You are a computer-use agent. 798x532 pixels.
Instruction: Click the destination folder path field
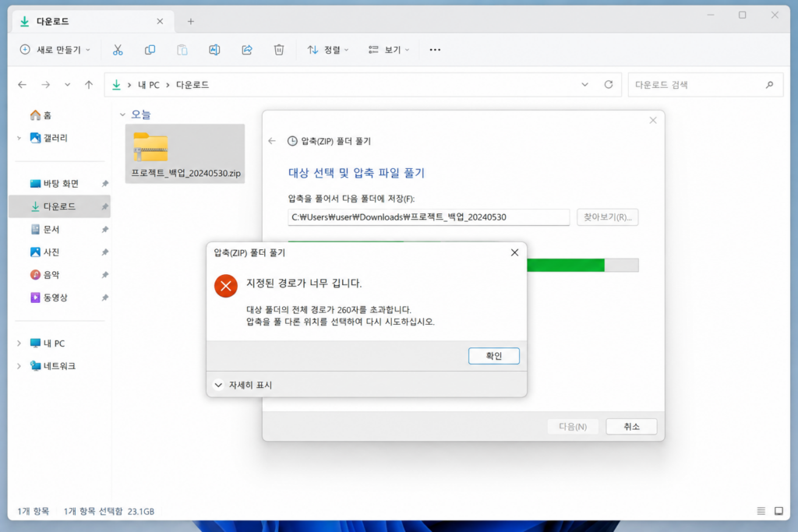429,217
